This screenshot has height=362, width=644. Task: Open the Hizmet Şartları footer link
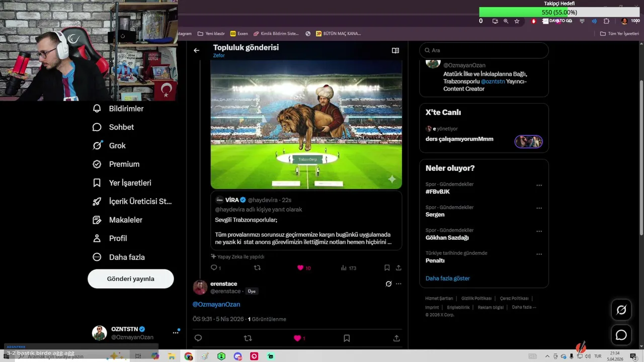click(439, 298)
